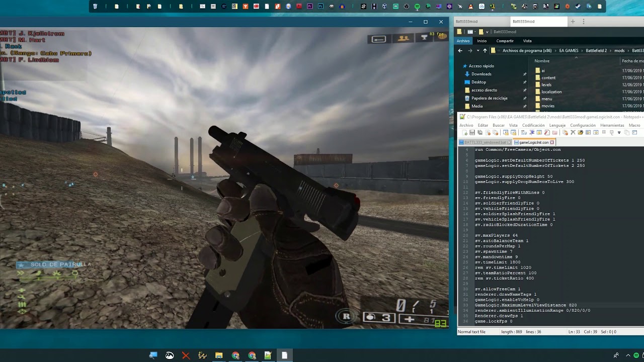The width and height of the screenshot is (644, 362).
Task: Click the Spotify icon on top launcher bar
Action: coord(417,7)
